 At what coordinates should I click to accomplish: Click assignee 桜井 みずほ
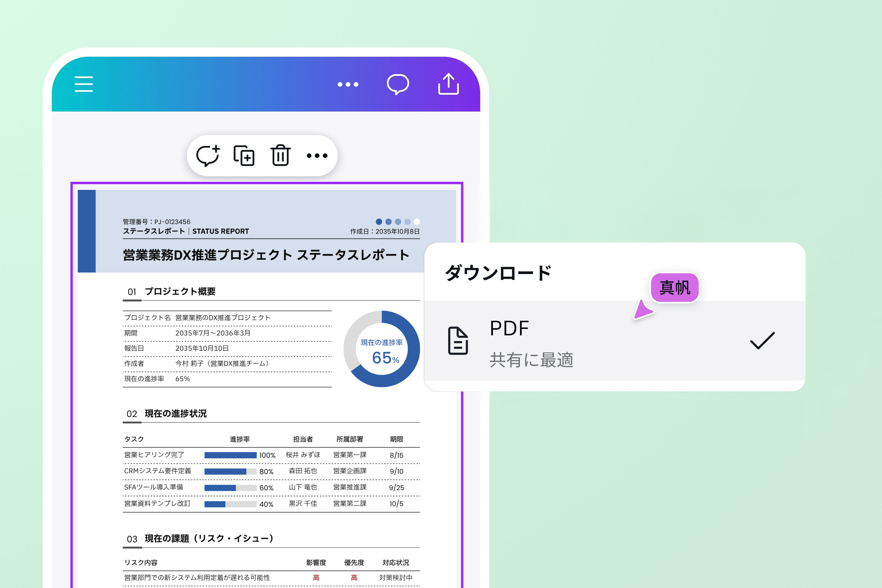pos(303,455)
